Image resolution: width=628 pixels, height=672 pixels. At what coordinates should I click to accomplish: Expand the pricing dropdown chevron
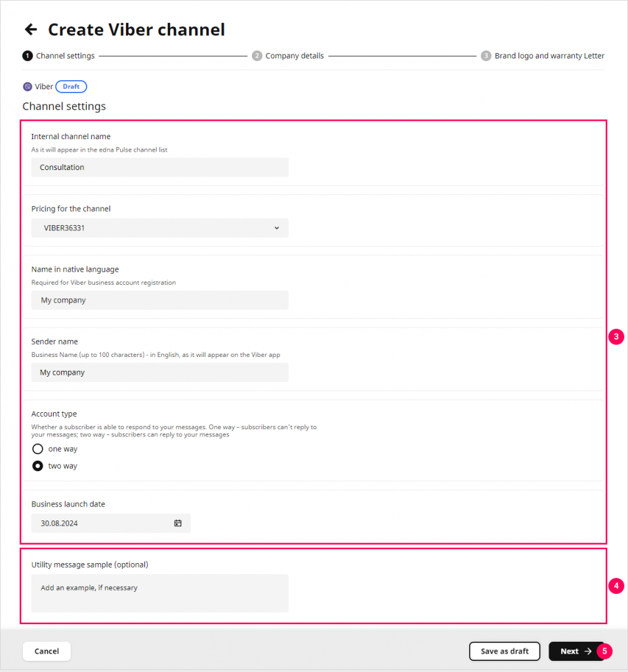pyautogui.click(x=276, y=228)
